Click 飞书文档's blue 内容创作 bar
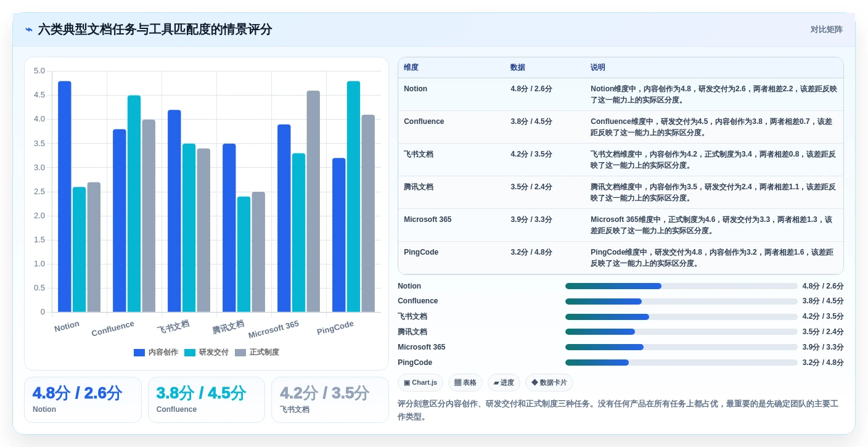This screenshot has height=447, width=868. [x=174, y=211]
